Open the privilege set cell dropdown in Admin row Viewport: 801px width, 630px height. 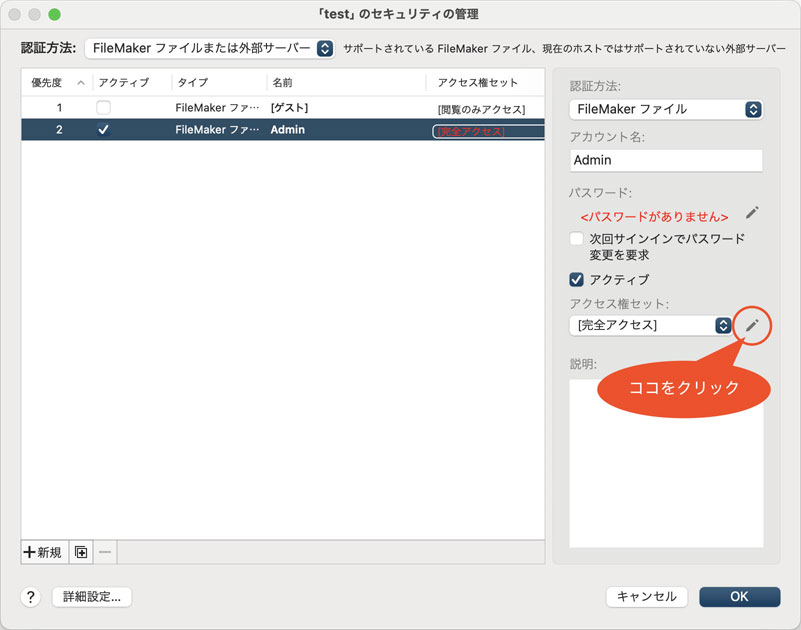click(488, 131)
